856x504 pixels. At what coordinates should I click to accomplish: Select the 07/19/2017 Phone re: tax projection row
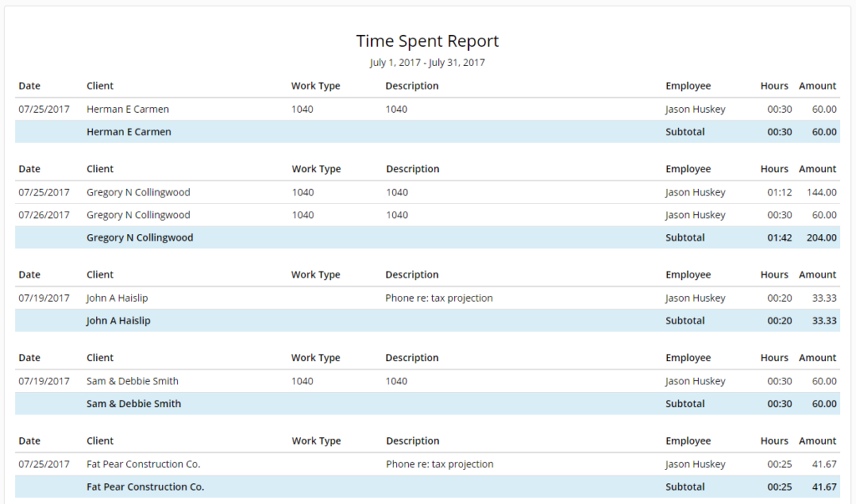coord(428,298)
